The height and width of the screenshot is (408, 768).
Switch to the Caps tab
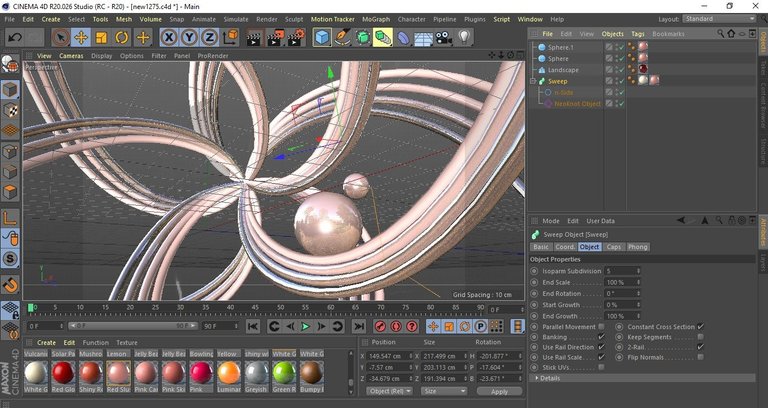[x=614, y=247]
